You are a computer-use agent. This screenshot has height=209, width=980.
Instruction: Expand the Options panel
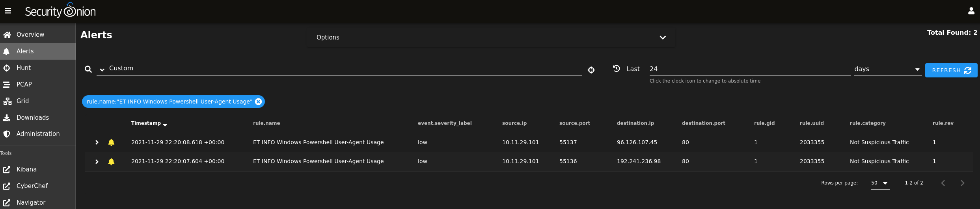[x=663, y=38]
